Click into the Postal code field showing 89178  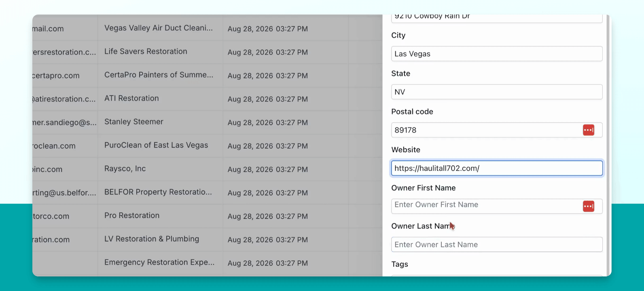pyautogui.click(x=497, y=130)
